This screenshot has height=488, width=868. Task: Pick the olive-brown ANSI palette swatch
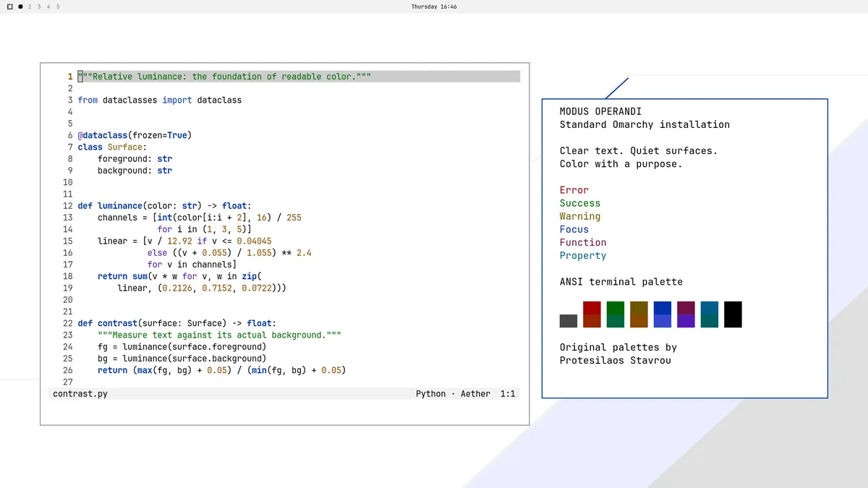(639, 314)
